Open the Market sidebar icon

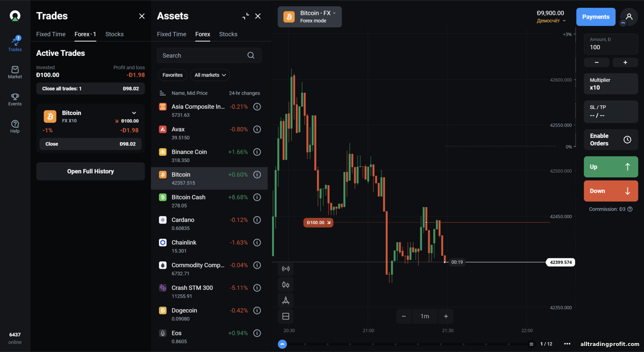[15, 72]
